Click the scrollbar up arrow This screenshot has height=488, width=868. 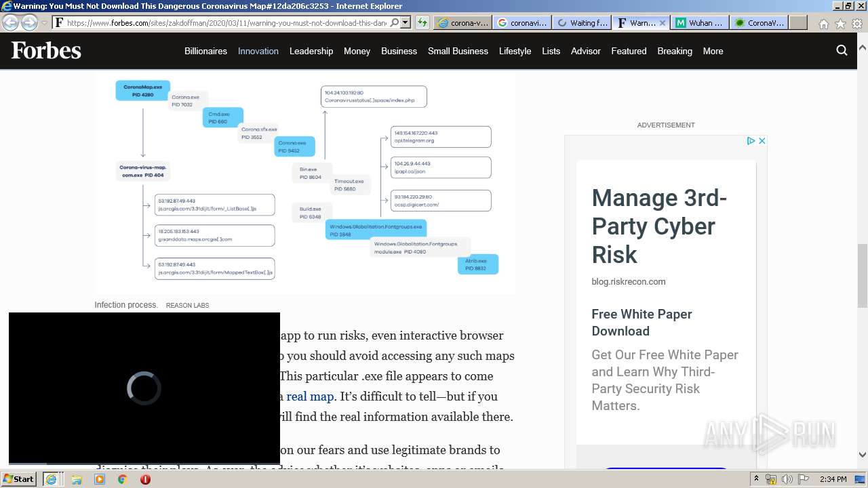(x=863, y=48)
